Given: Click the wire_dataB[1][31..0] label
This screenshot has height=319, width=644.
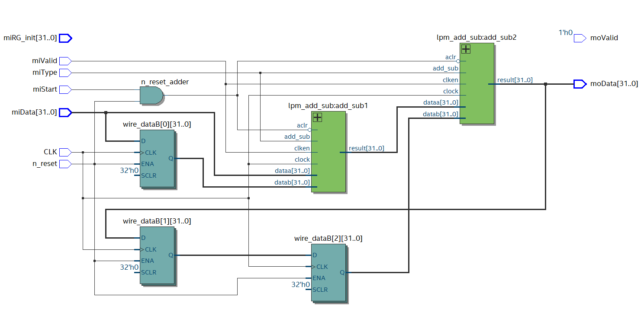Looking at the screenshot, I should pyautogui.click(x=157, y=221).
